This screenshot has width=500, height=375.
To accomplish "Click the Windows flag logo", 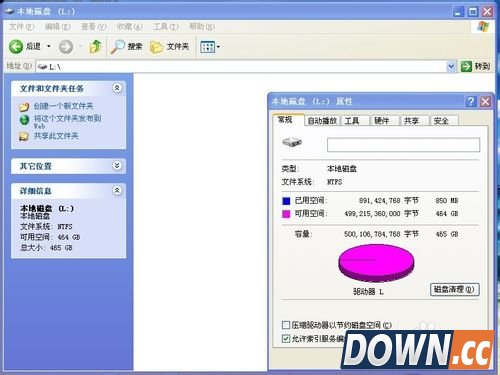I will 483,27.
